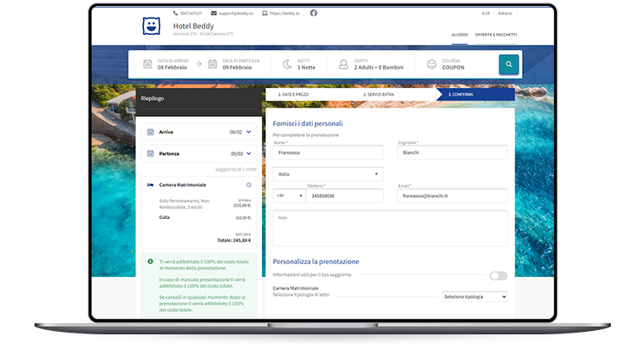This screenshot has height=347, width=644.
Task: Click the coupon smiley icon
Action: [431, 64]
